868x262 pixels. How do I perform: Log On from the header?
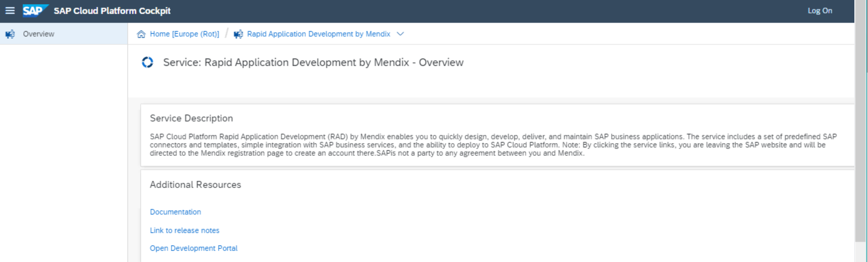click(820, 10)
